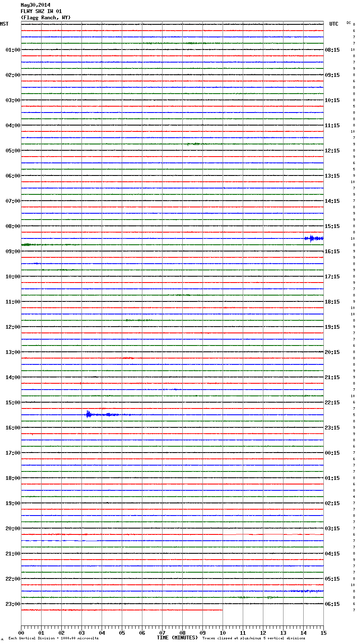Click the blue seismic burst on the 08:30 trace
The width and height of the screenshot is (357, 644).
[x=314, y=238]
